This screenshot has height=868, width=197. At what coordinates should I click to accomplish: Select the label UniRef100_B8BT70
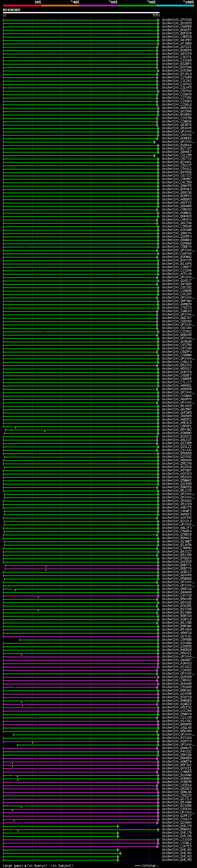coord(177,568)
